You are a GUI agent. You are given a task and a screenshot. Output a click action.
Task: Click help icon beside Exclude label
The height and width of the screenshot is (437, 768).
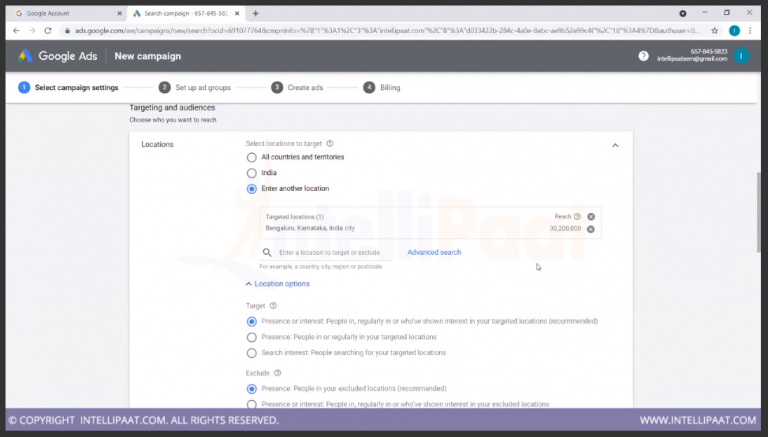point(278,373)
